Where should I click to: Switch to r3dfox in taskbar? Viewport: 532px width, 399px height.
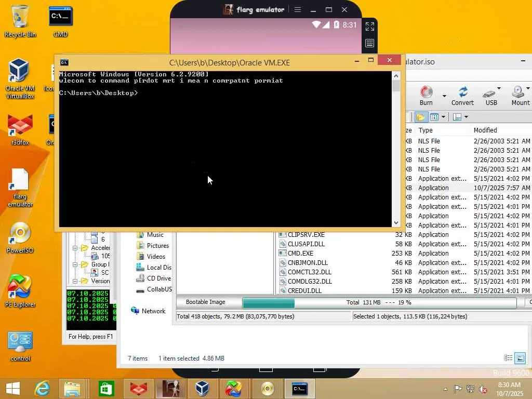click(x=138, y=389)
